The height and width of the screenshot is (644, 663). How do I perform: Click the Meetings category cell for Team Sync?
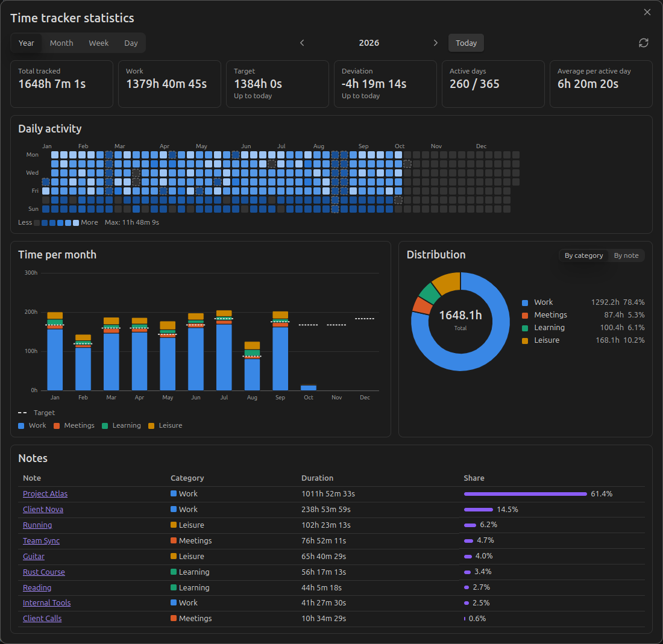[191, 540]
